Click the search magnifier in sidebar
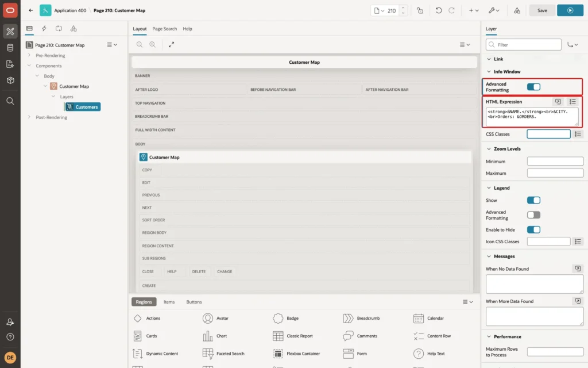 [10, 101]
